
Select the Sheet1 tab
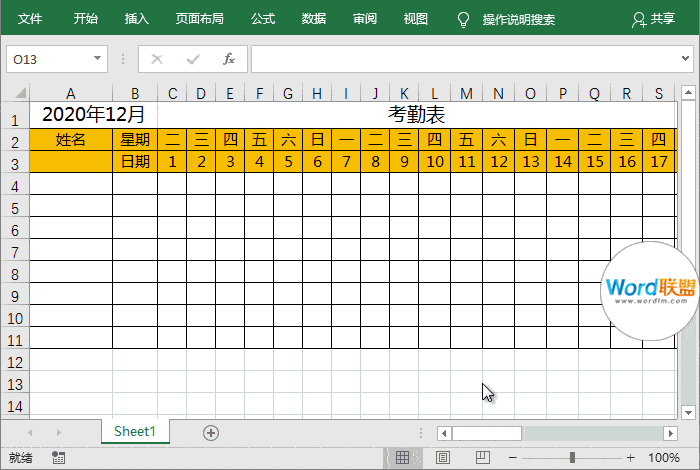[x=135, y=431]
